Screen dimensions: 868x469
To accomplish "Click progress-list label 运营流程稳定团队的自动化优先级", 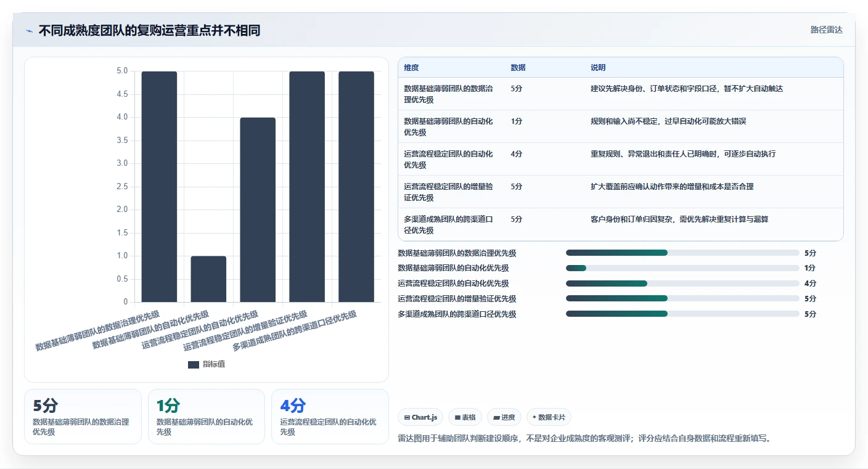I will click(453, 283).
